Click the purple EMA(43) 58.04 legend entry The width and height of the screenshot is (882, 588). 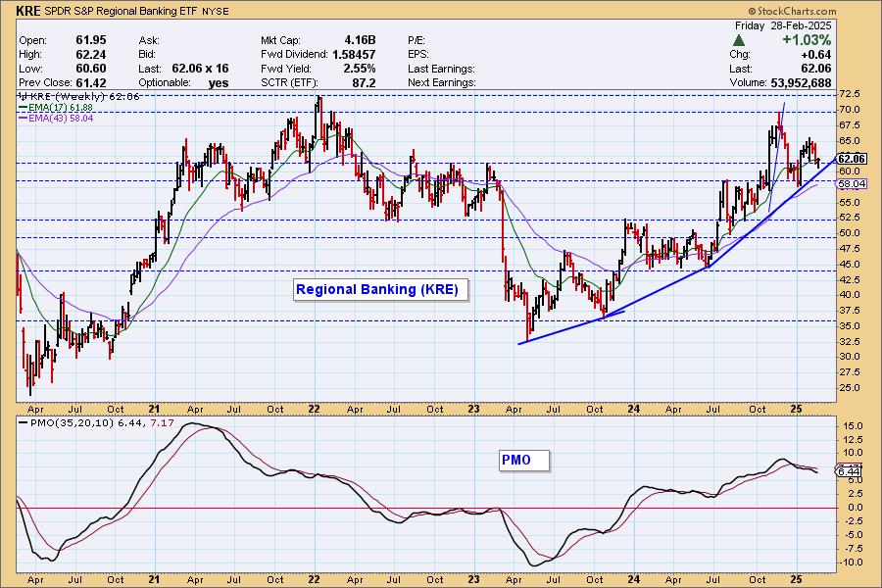(56, 119)
